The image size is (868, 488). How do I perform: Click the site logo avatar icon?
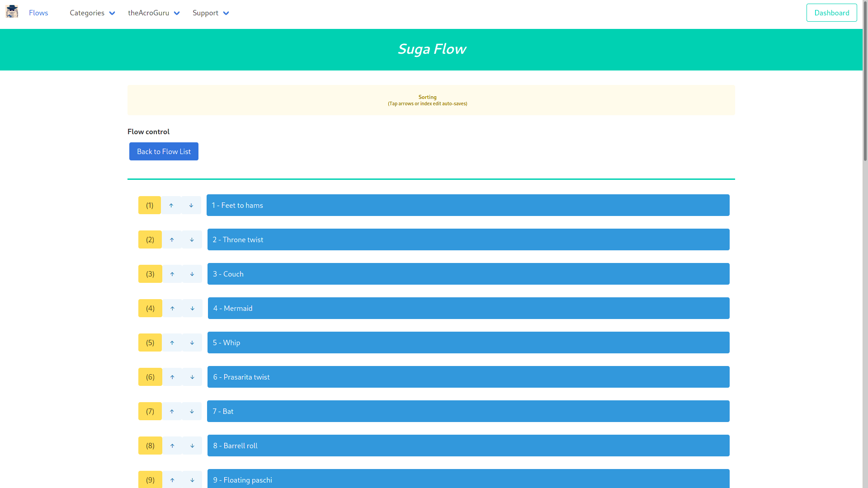tap(12, 12)
